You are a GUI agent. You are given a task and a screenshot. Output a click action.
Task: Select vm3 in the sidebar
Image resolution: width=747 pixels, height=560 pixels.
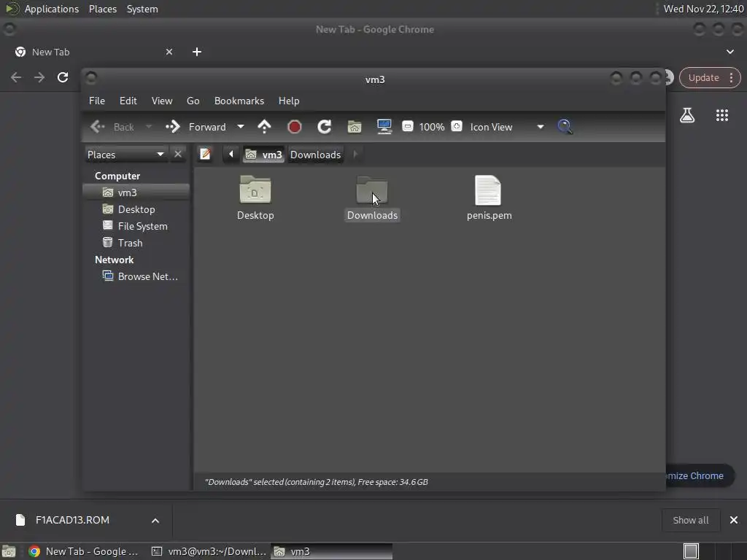pos(136,192)
